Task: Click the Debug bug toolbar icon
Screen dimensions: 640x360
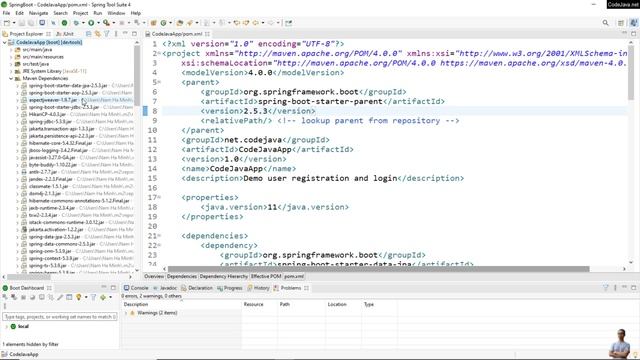Action: tap(76, 23)
